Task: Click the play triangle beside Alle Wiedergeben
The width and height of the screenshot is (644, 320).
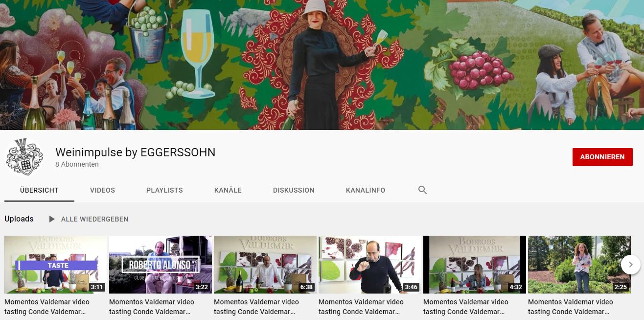Action: [x=52, y=219]
